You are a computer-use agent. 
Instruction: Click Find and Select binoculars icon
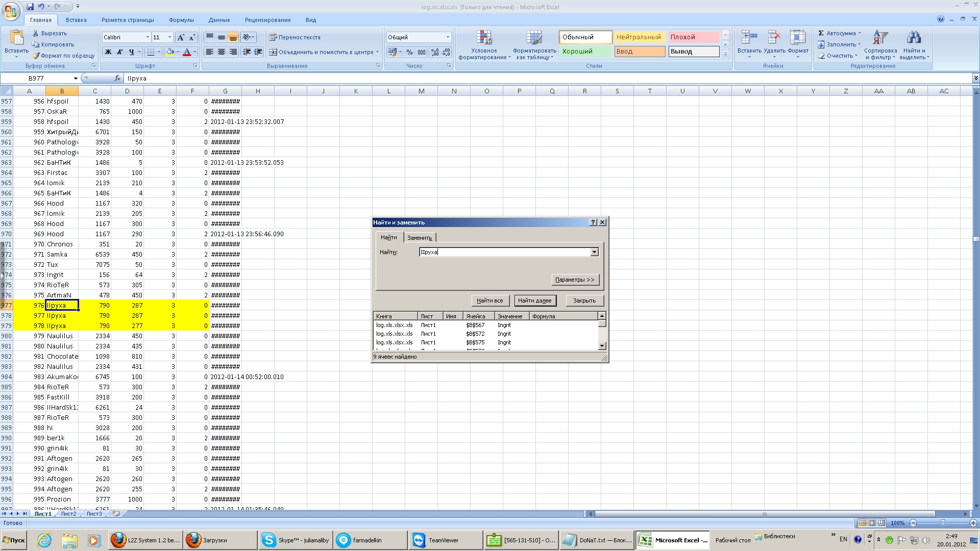tap(914, 38)
